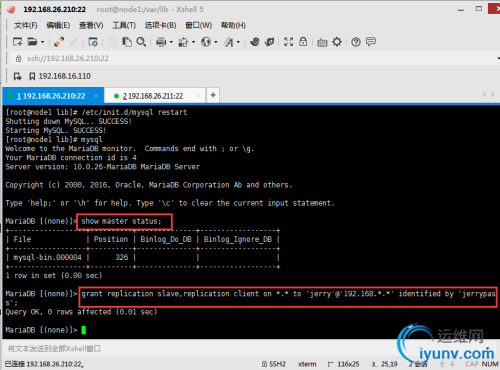
Task: Click the 'Binlog_Ignore_DB' column header
Action: click(x=238, y=239)
